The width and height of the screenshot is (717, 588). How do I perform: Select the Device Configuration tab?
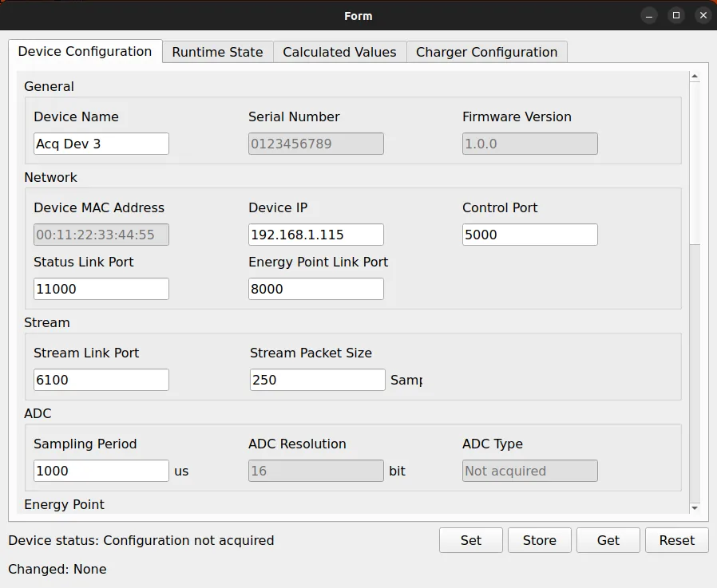point(85,51)
